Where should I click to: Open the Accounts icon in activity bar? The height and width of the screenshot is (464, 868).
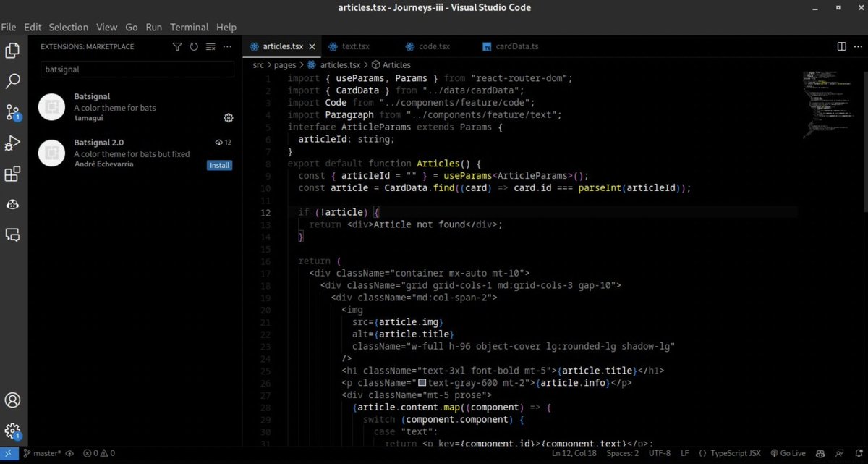pos(12,400)
